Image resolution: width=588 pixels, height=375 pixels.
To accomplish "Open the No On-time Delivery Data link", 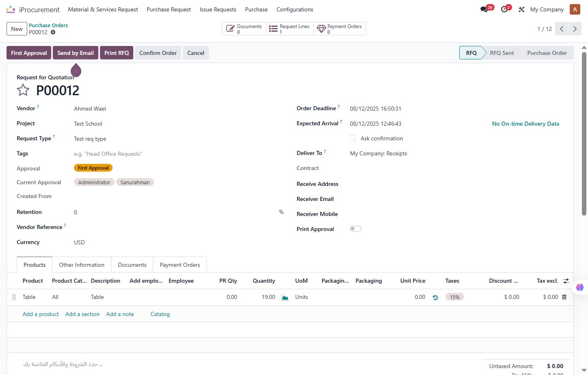I will [525, 124].
